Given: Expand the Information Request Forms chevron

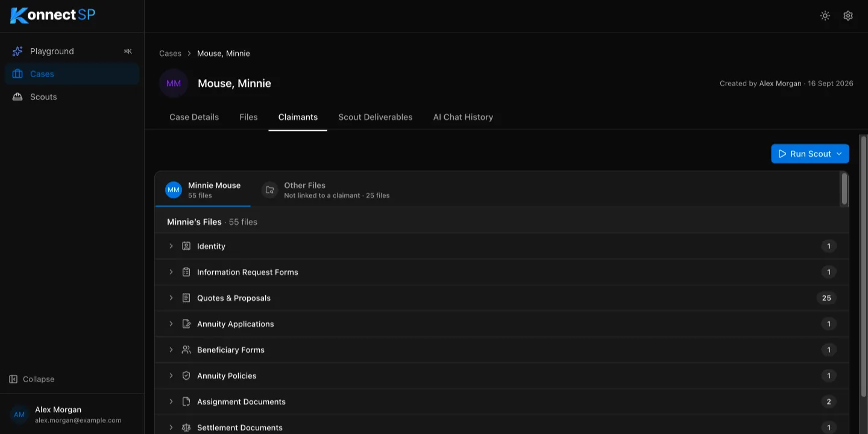Looking at the screenshot, I should [x=171, y=272].
